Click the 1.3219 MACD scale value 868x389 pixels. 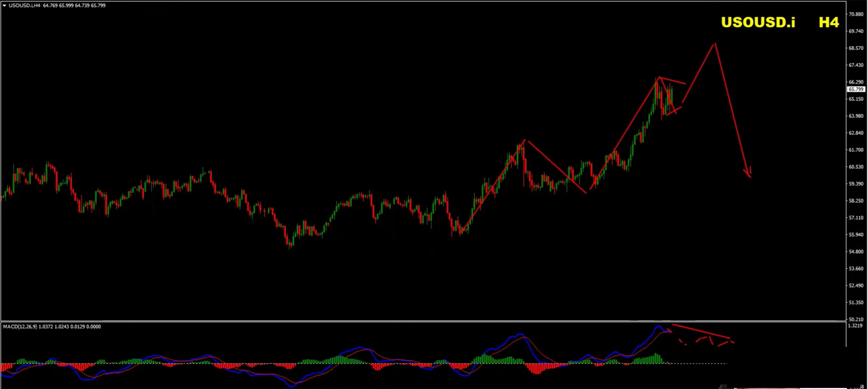point(855,326)
